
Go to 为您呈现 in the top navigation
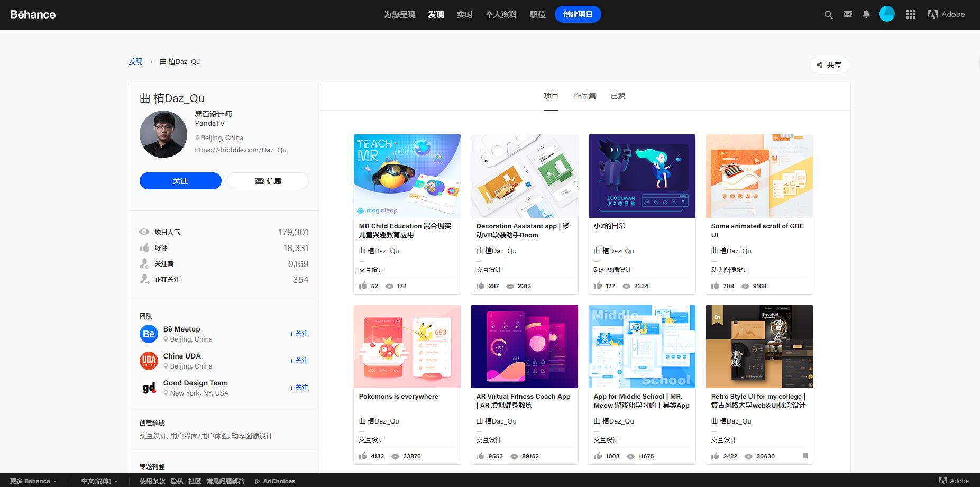(x=400, y=15)
